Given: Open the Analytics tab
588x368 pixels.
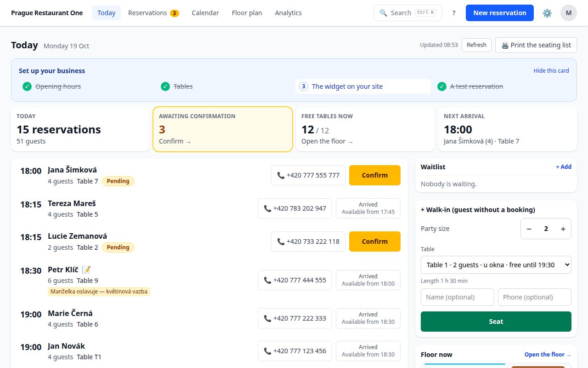Looking at the screenshot, I should click(288, 13).
